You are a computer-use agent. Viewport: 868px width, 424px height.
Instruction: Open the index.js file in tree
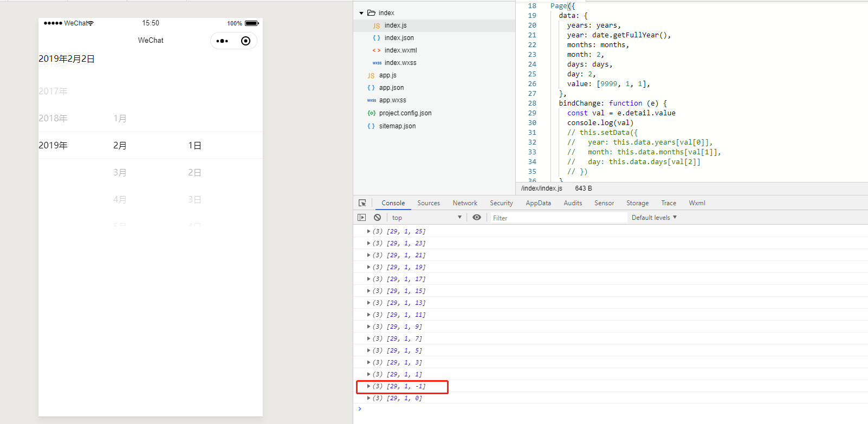395,25
